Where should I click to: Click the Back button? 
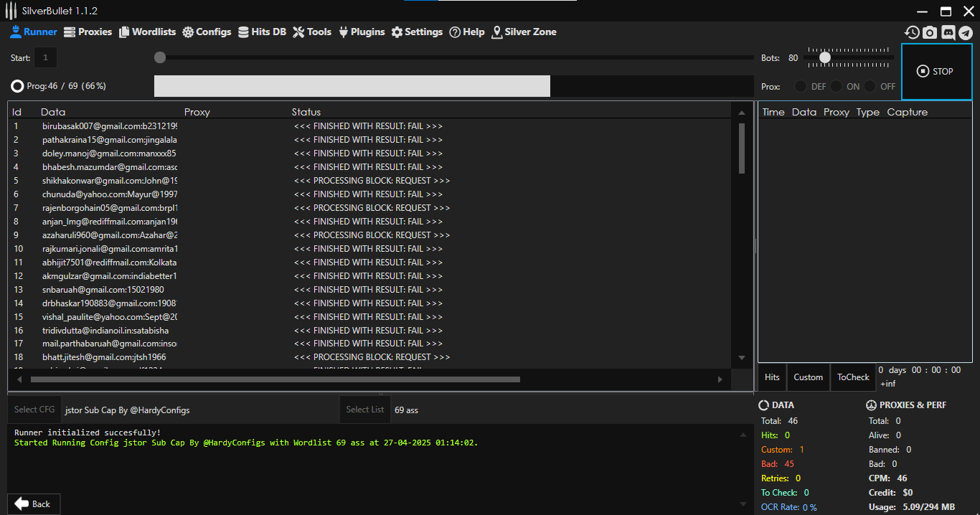(x=33, y=504)
